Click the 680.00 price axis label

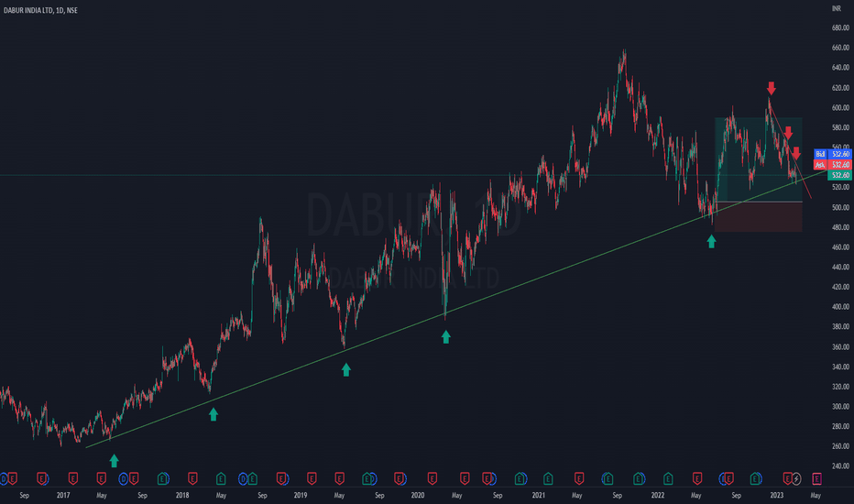[x=840, y=27]
